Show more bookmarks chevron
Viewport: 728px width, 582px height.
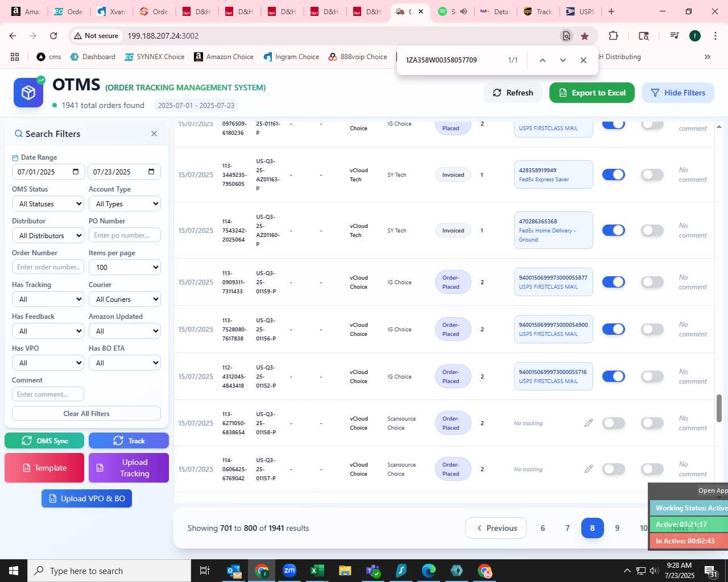(708, 57)
